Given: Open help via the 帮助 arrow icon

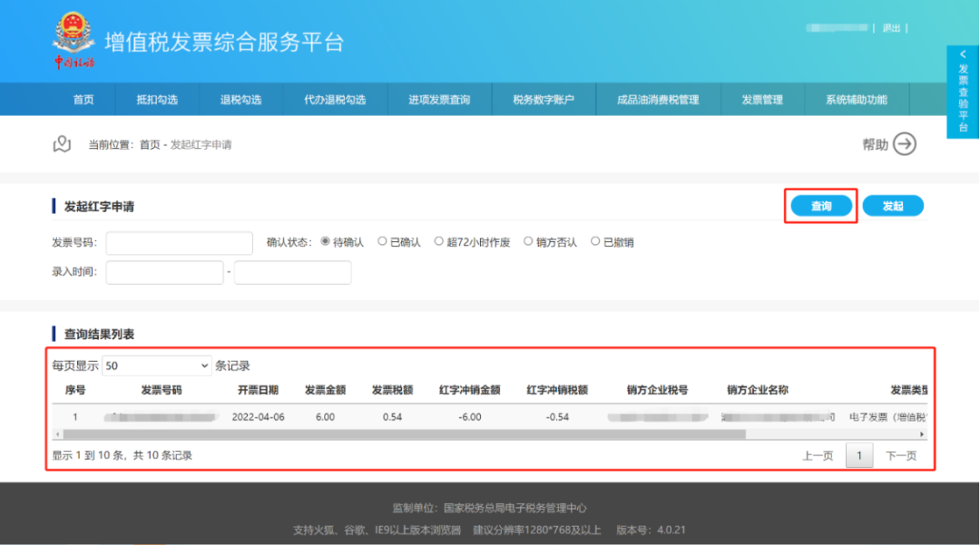Looking at the screenshot, I should point(904,144).
